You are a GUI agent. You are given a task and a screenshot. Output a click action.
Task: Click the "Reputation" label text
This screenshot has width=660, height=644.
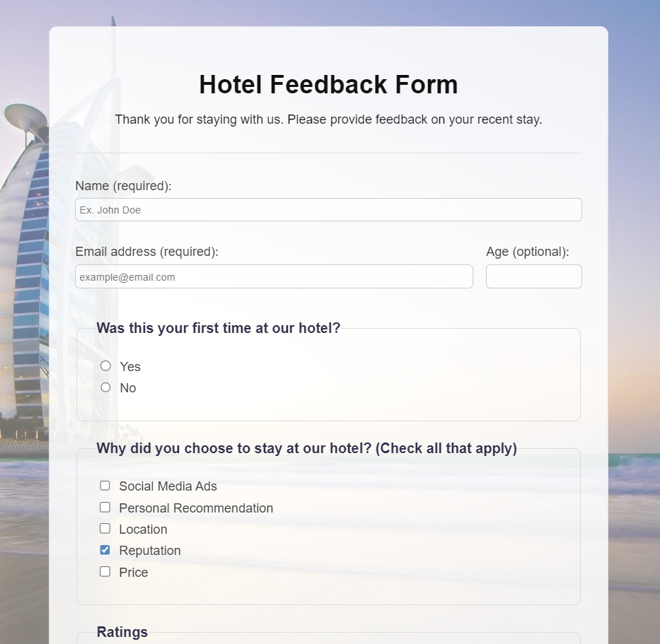coord(150,551)
